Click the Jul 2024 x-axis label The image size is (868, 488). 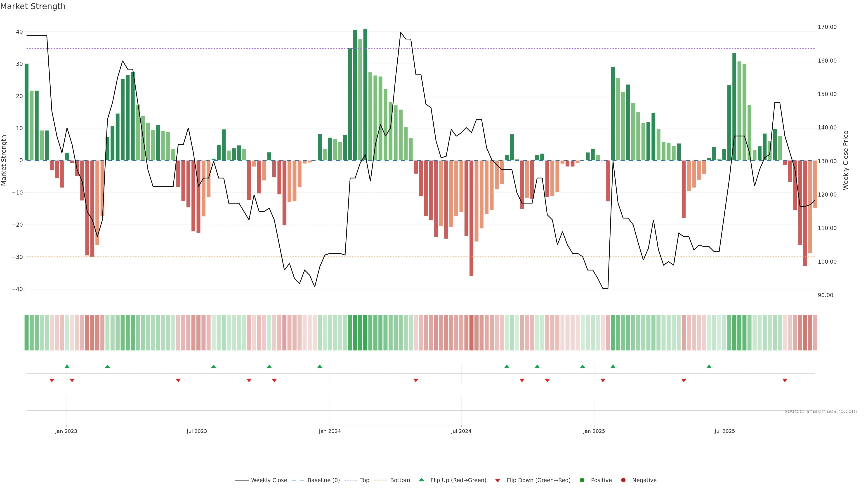[x=461, y=431]
